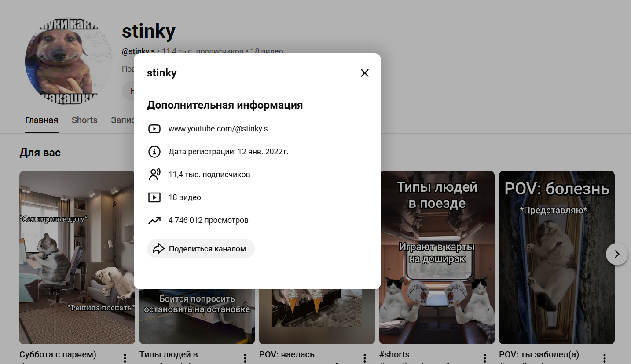Viewport: 631px width, 364px height.
Task: Click Дата регистрации: 12 янв. 2022 г. text
Action: click(x=228, y=152)
